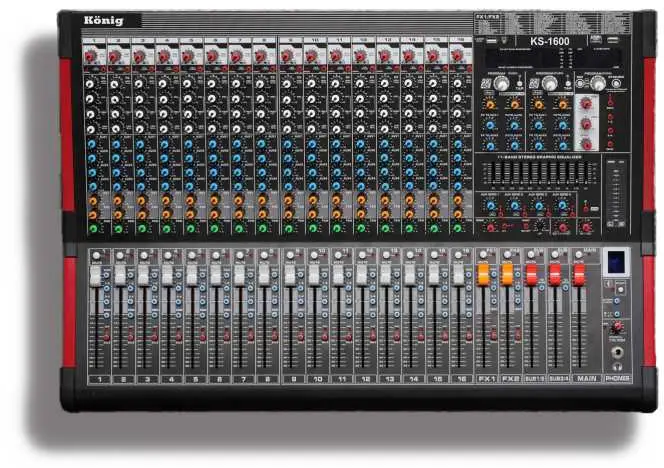Click the green bottom knob on channel 16
The width and height of the screenshot is (664, 468).
pos(456,229)
